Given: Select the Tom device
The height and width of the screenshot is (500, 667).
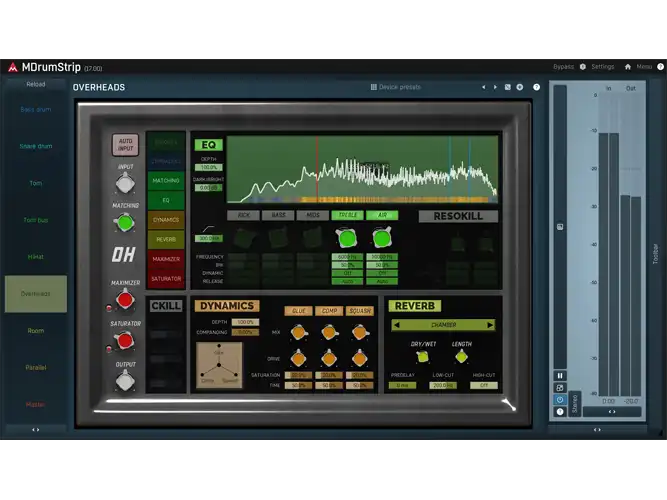Looking at the screenshot, I should point(36,183).
